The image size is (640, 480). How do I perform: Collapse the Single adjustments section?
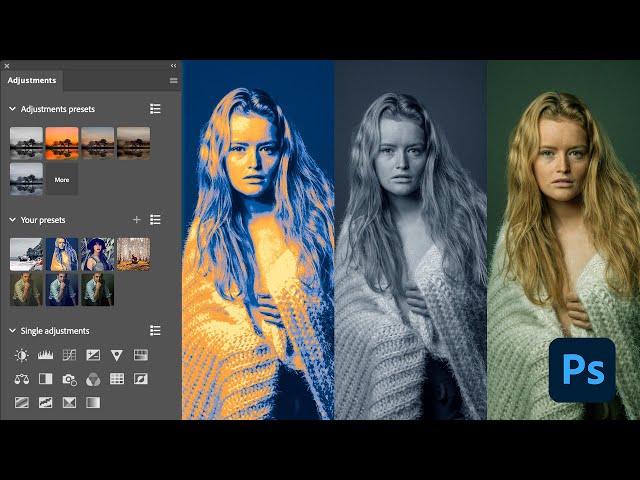[x=12, y=331]
